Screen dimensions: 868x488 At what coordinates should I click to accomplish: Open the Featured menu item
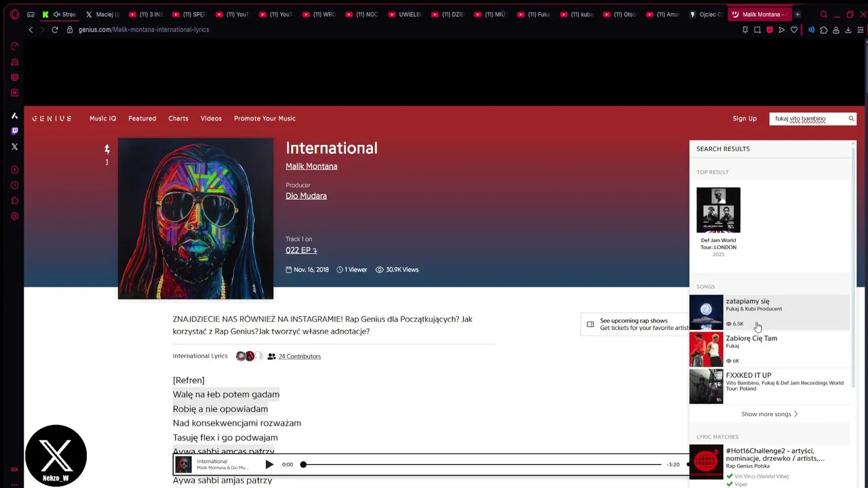tap(142, 119)
